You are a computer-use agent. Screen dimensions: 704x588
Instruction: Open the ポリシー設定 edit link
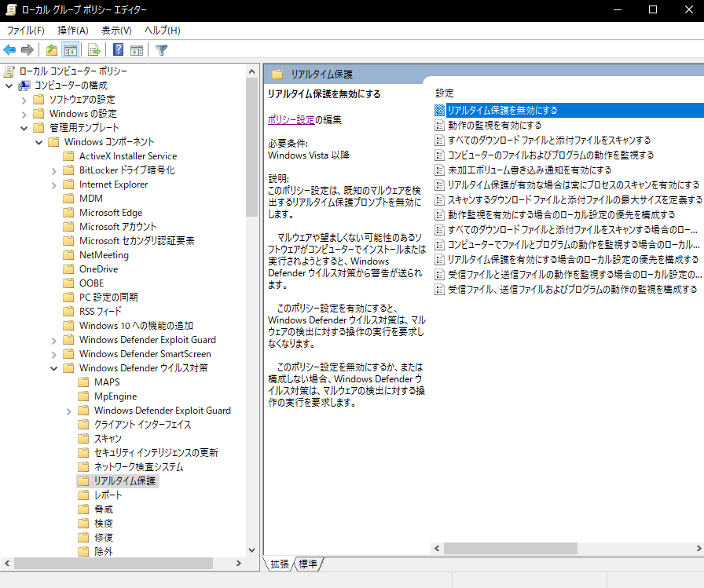coord(291,120)
